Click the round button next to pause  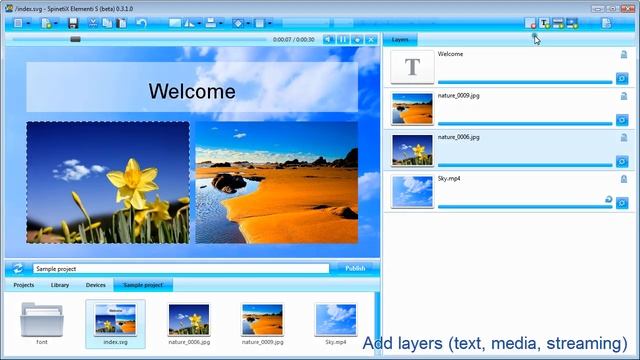[x=357, y=40]
